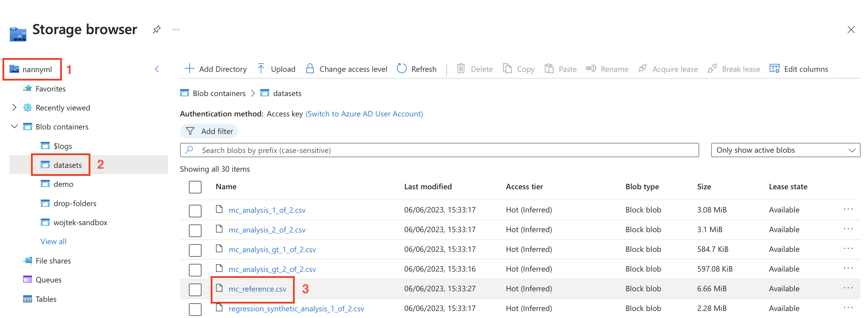Collapse the Blob containers tree node

[14, 127]
